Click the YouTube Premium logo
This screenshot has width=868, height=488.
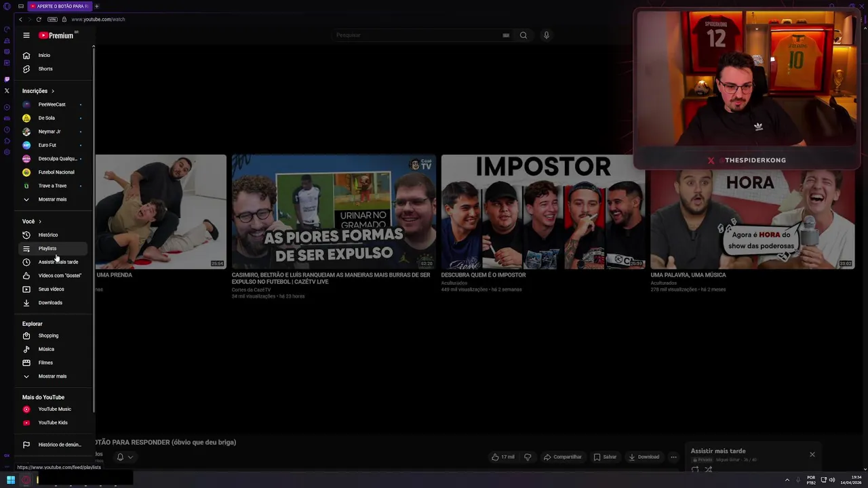point(56,35)
